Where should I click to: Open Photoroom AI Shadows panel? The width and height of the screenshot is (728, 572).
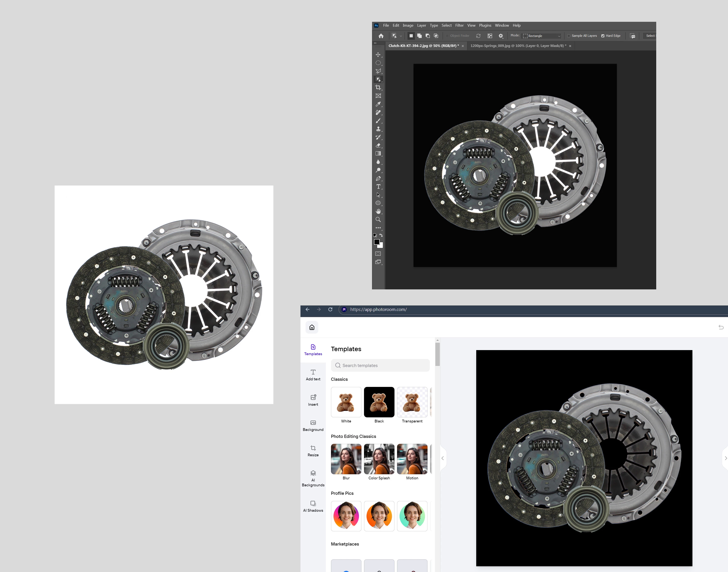click(313, 506)
